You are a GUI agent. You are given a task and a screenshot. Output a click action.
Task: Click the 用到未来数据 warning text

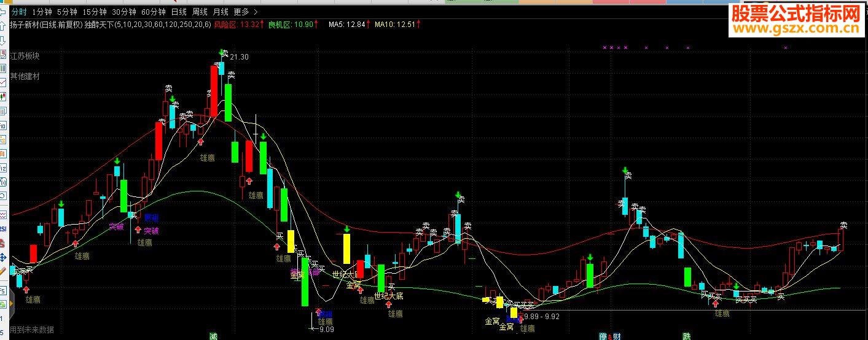32,330
